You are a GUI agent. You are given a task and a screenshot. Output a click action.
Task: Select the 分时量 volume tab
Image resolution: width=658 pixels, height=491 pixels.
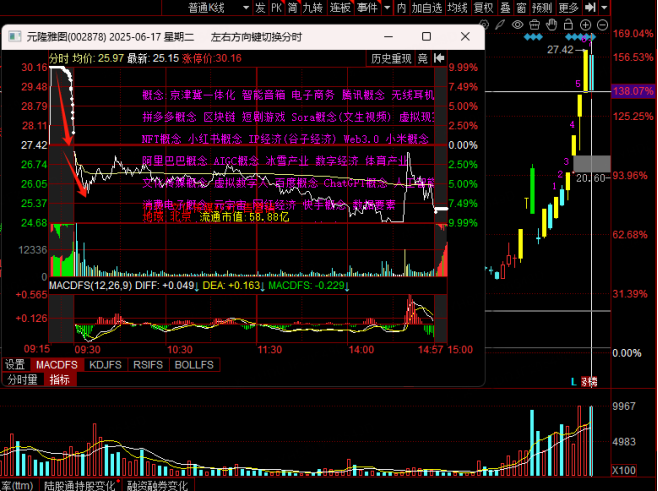[23, 380]
